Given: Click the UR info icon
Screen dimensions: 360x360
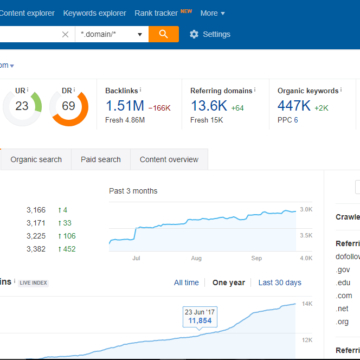Looking at the screenshot, I should [28, 90].
